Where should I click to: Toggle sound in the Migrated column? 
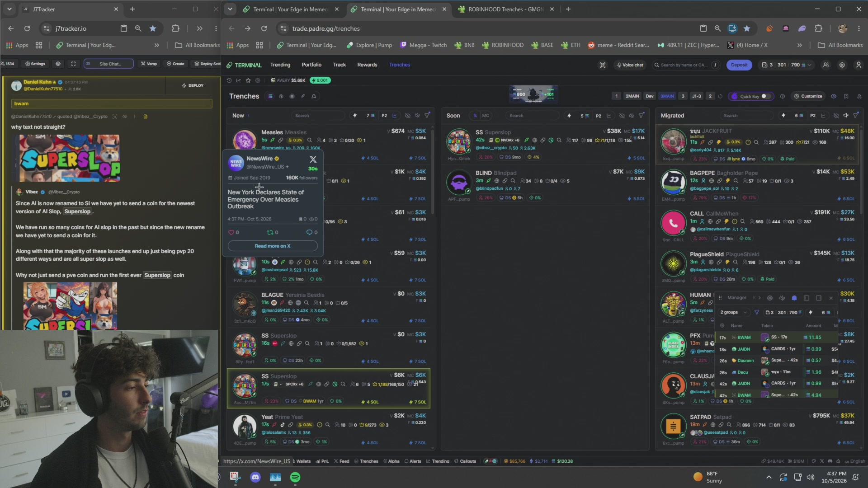[x=846, y=116]
